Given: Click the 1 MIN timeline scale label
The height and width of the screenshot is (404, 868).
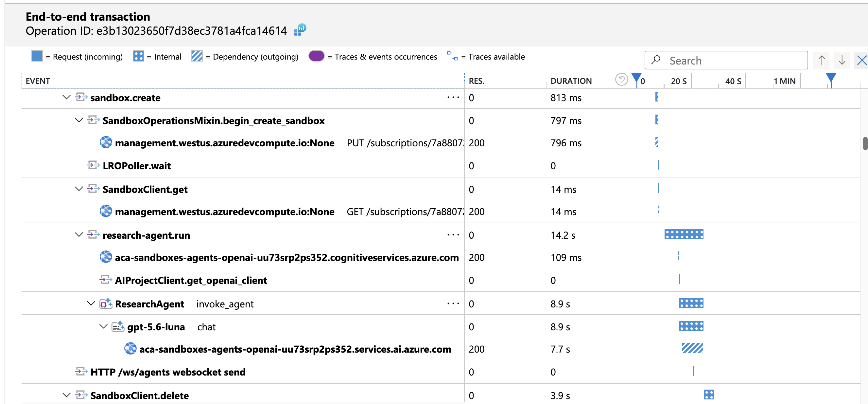Looking at the screenshot, I should [x=784, y=81].
